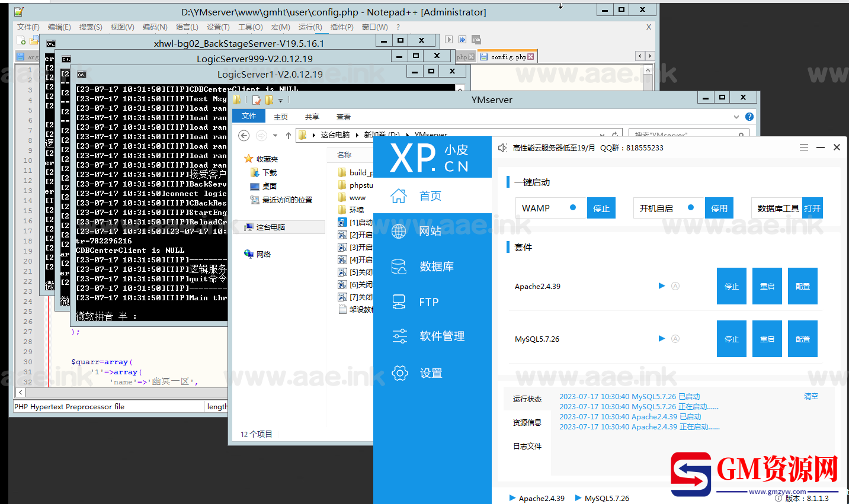
Task: Open 设置 settings in phpStudy sidebar
Action: (432, 373)
